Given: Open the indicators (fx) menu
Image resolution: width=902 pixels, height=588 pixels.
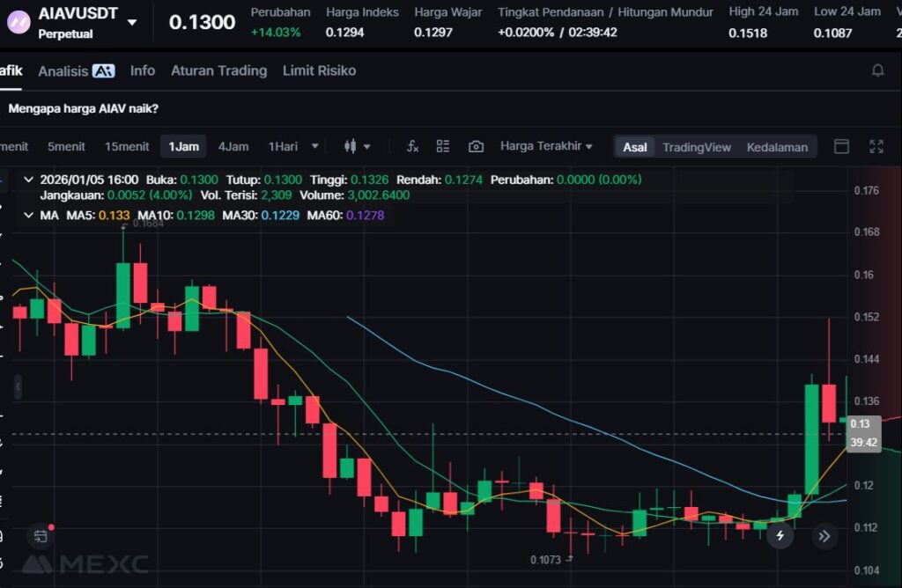Looking at the screenshot, I should tap(412, 146).
